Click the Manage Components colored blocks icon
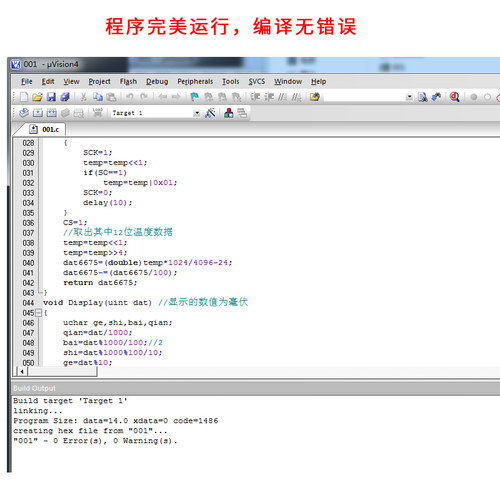This screenshot has width=500, height=500. [229, 113]
